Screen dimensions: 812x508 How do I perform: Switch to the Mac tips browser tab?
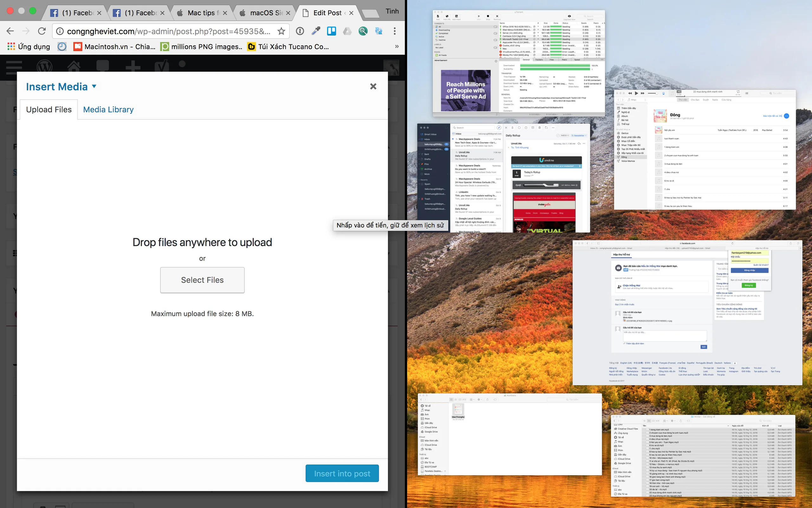202,13
